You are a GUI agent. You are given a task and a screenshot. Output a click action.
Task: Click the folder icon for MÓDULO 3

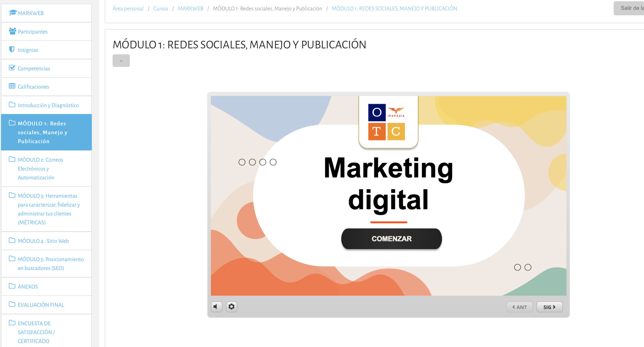point(12,195)
